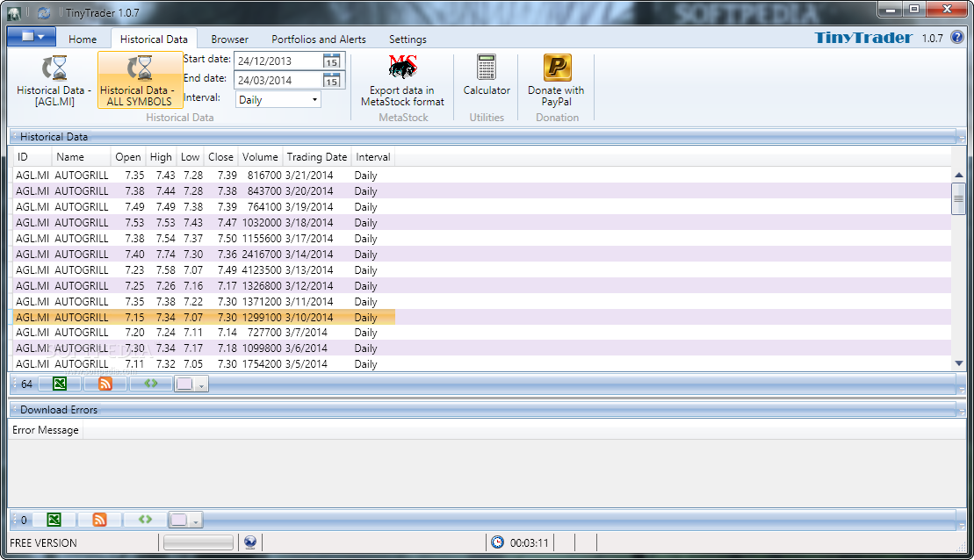Open the application menu button
Screen dimensions: 974x560
click(x=32, y=37)
